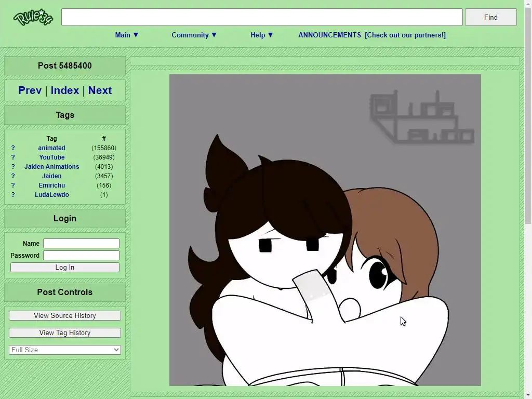The height and width of the screenshot is (399, 532).
Task: Open the 'Emirichu' tag link
Action: (x=51, y=185)
